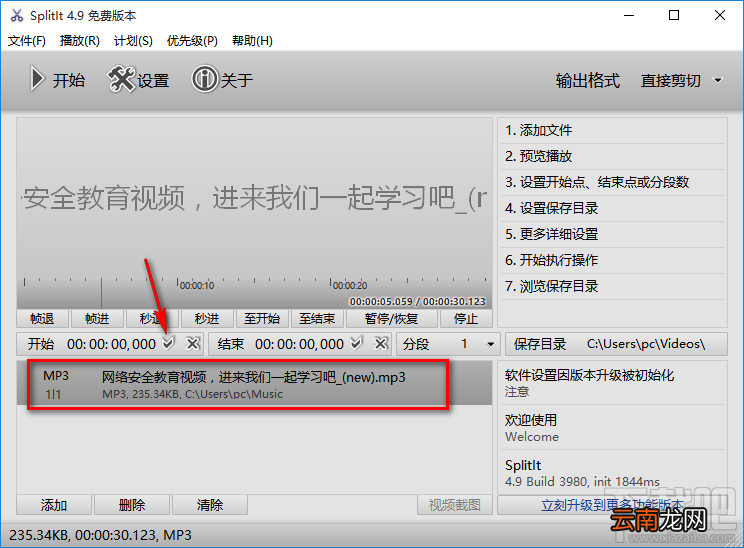Click the 00:00:10 timeline marker
This screenshot has width=744, height=548.
196,285
